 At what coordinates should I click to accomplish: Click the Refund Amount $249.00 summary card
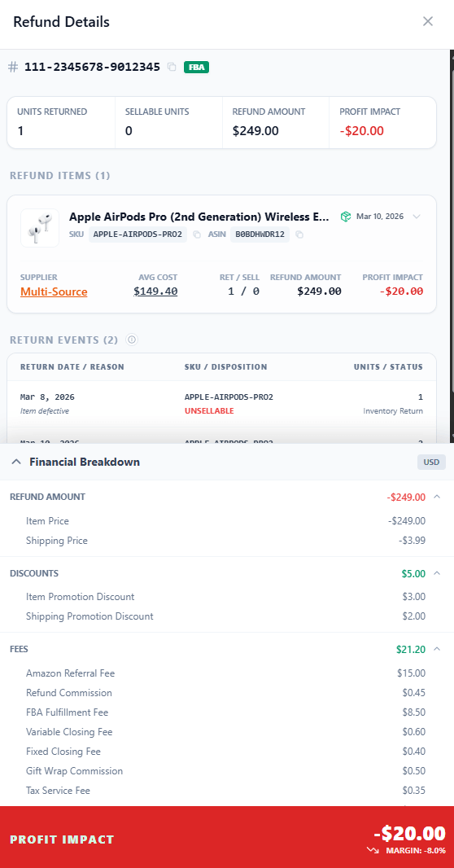click(275, 122)
